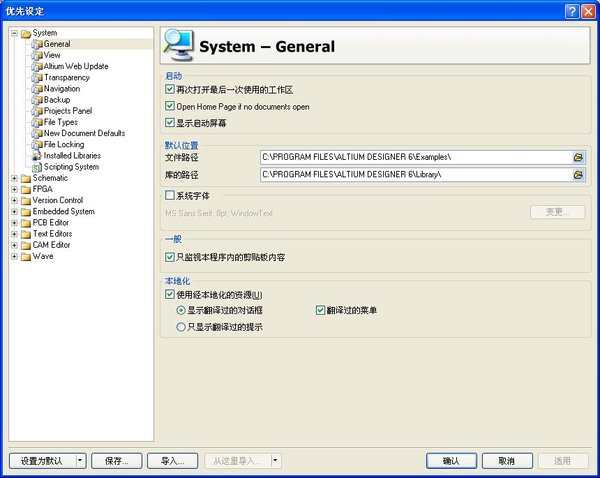Toggle Open Home Page if no documents open
The width and height of the screenshot is (600, 478).
pos(169,106)
